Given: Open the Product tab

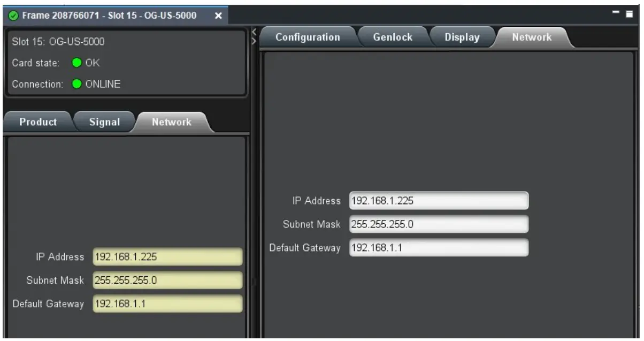Looking at the screenshot, I should pyautogui.click(x=37, y=122).
